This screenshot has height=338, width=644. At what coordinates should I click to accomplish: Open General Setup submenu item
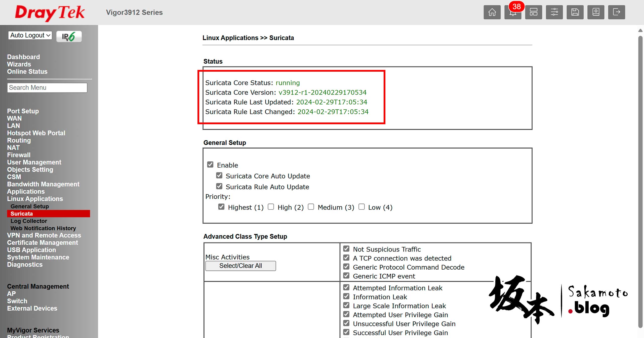(x=30, y=206)
